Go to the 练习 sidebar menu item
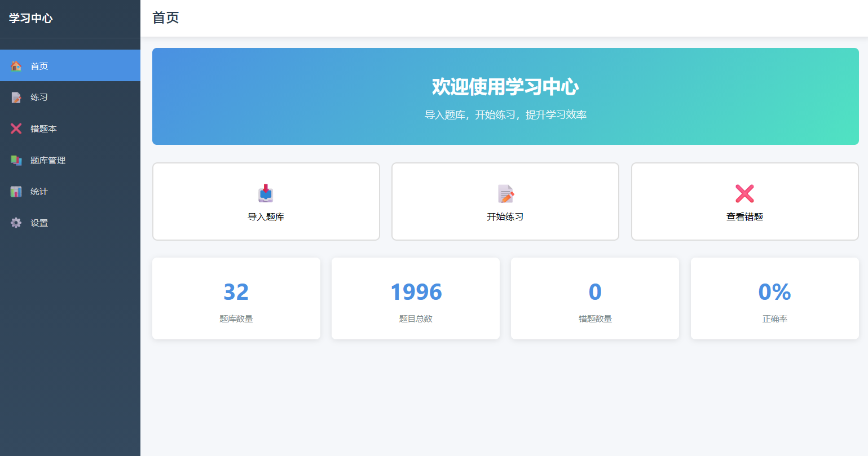Screen dimensions: 868x456 click(x=70, y=98)
